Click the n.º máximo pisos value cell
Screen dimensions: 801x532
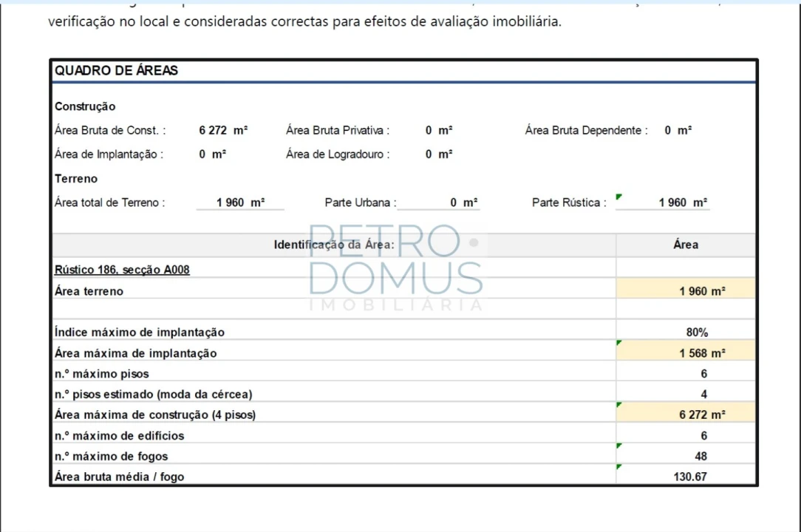(x=686, y=374)
